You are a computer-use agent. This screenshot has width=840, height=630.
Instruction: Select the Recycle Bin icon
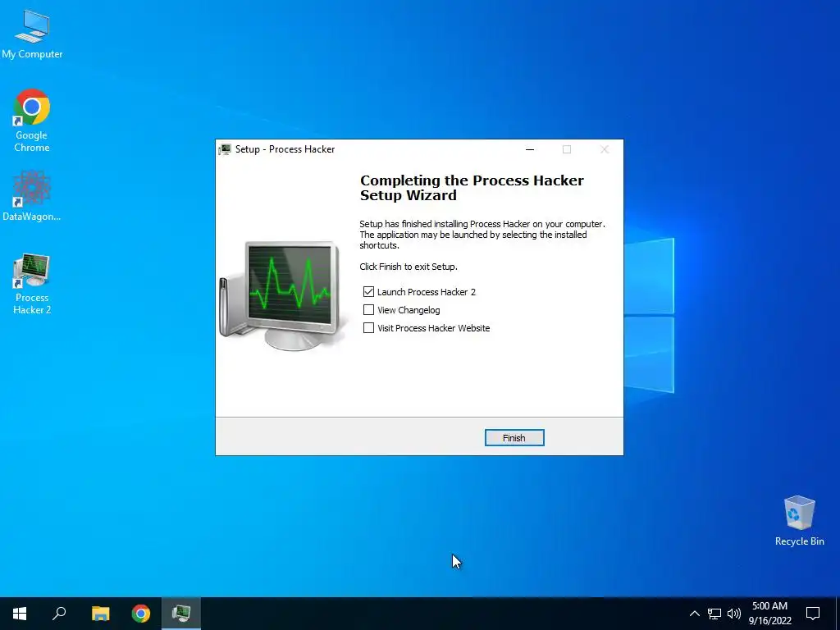tap(799, 520)
